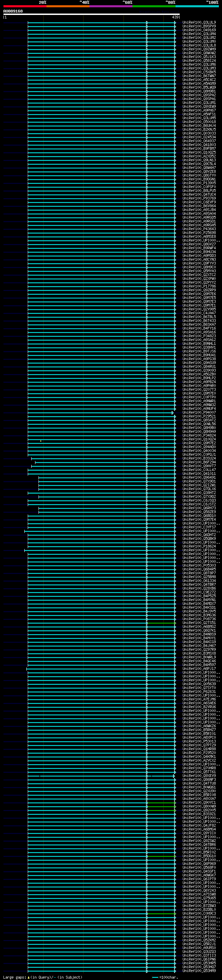Click the purple ~60% legend segment

coord(111,6)
